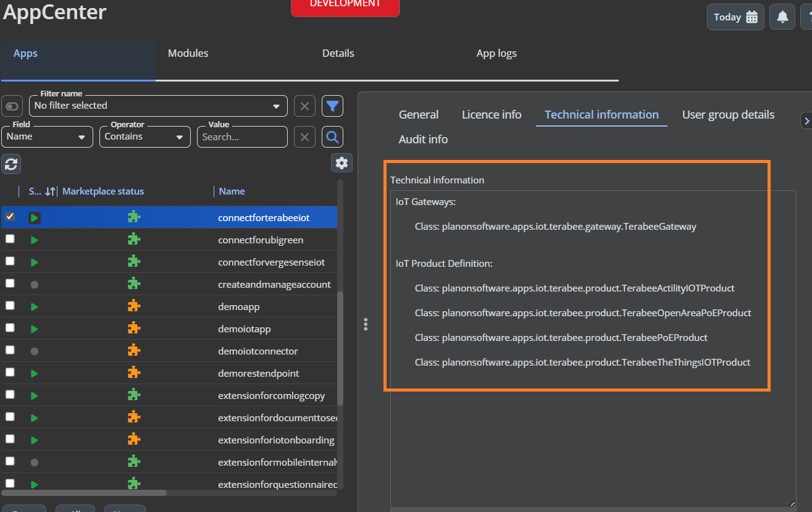
Task: Click the orange puzzle icon for extensionforiotonboarding
Action: pyautogui.click(x=134, y=439)
